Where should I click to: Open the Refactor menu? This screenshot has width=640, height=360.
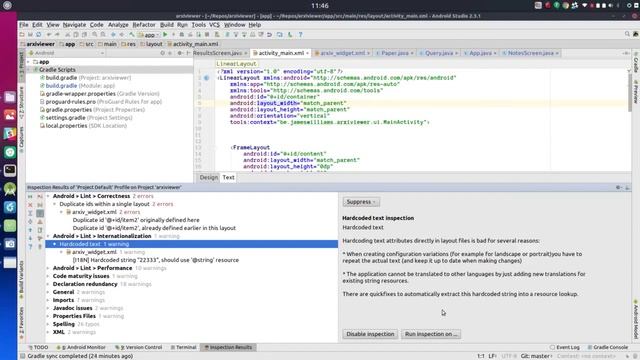point(144,25)
